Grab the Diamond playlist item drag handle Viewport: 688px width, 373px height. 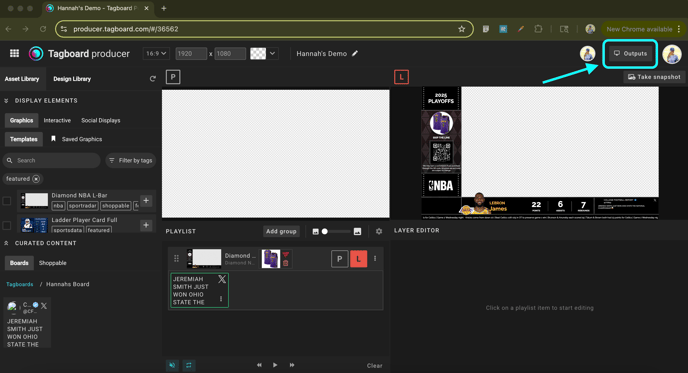click(x=176, y=258)
